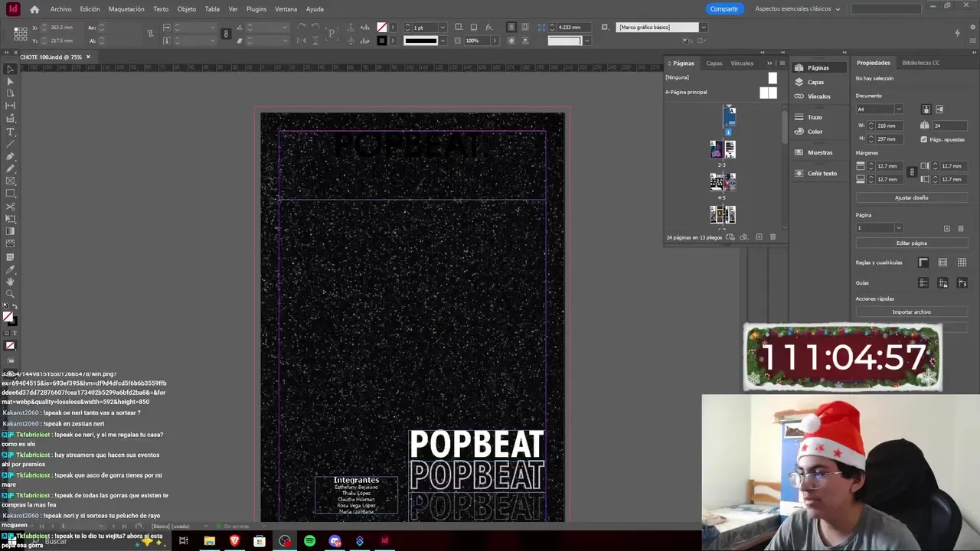Select the Page tool
Image resolution: width=980 pixels, height=551 pixels.
pyautogui.click(x=10, y=93)
